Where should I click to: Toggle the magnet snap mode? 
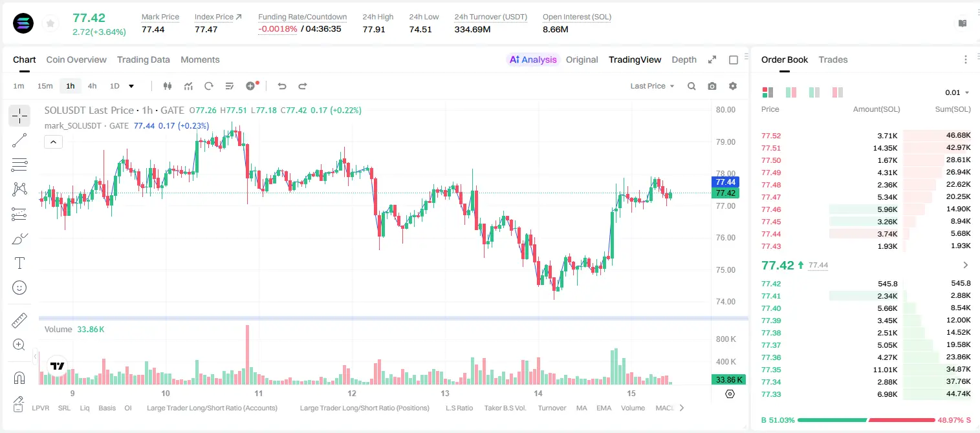click(19, 377)
